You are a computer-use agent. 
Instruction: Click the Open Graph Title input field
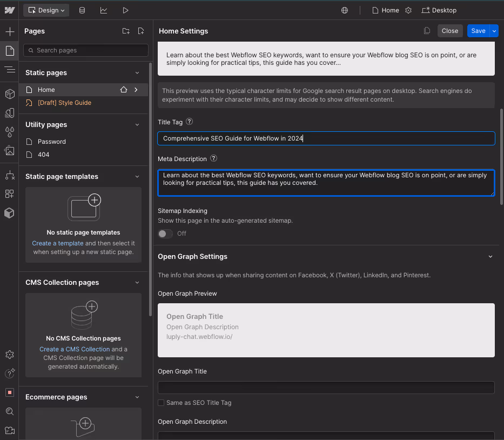326,388
